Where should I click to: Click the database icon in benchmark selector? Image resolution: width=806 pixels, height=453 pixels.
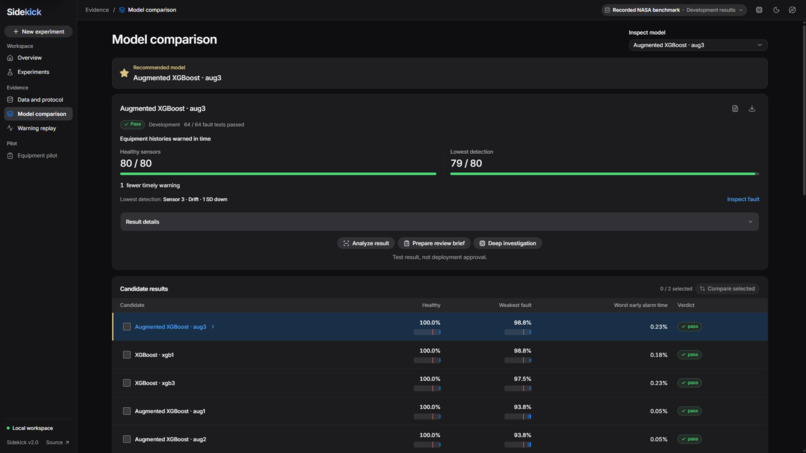pyautogui.click(x=607, y=10)
